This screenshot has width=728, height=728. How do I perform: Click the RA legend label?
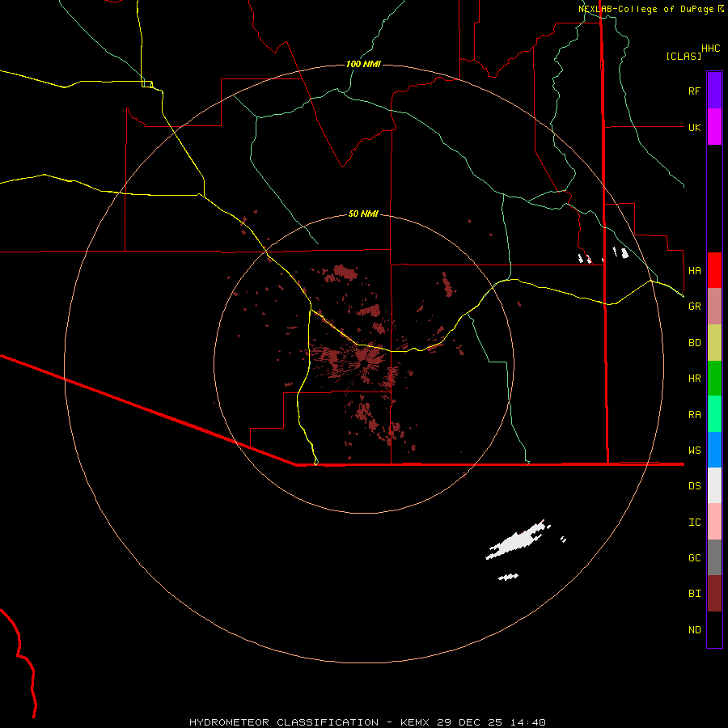(694, 415)
